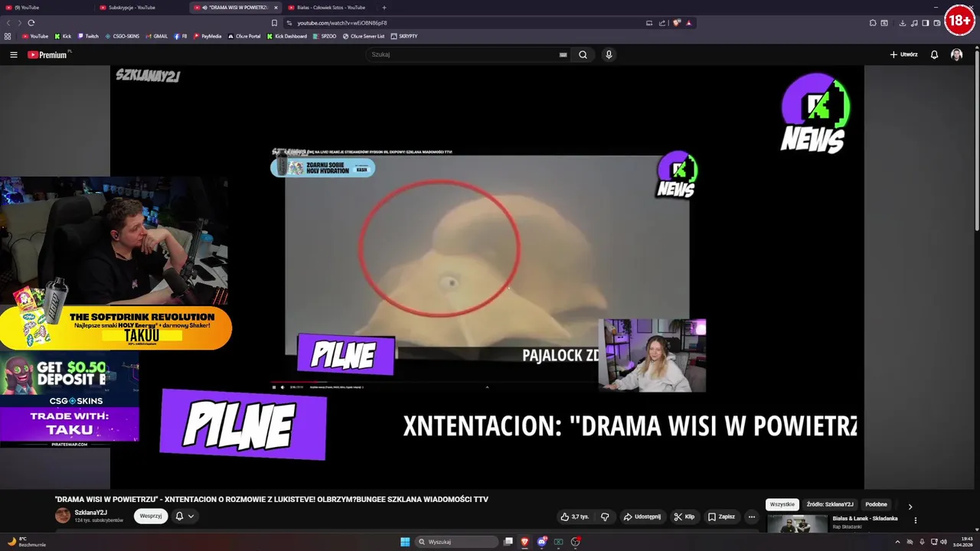980x551 pixels.
Task: Open the share icon in the address bar
Action: (662, 23)
